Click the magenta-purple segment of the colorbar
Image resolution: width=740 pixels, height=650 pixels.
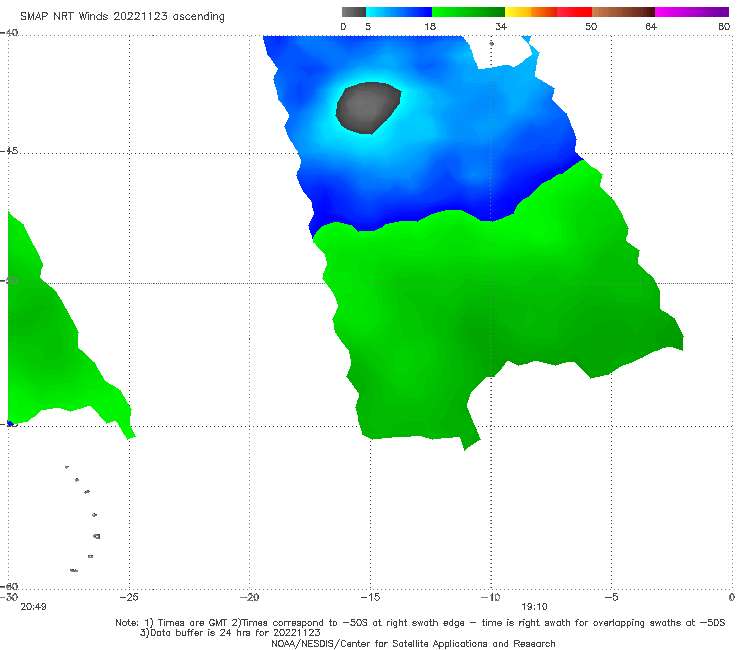692,12
